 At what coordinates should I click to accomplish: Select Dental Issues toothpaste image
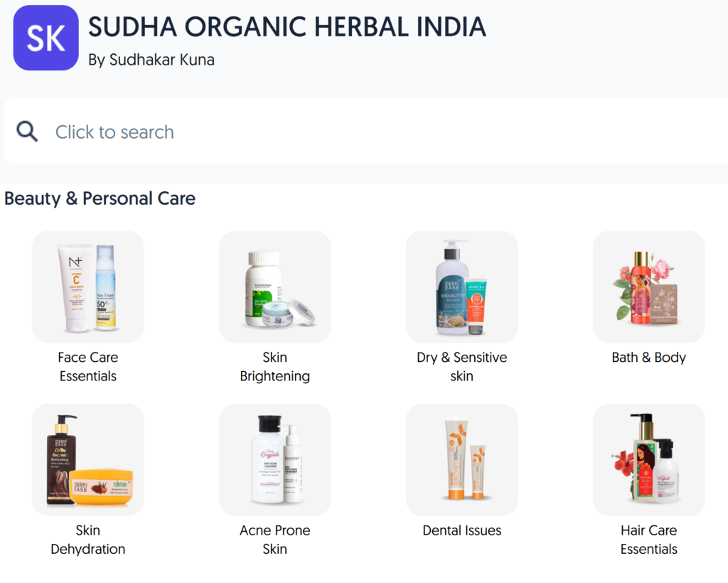[462, 459]
